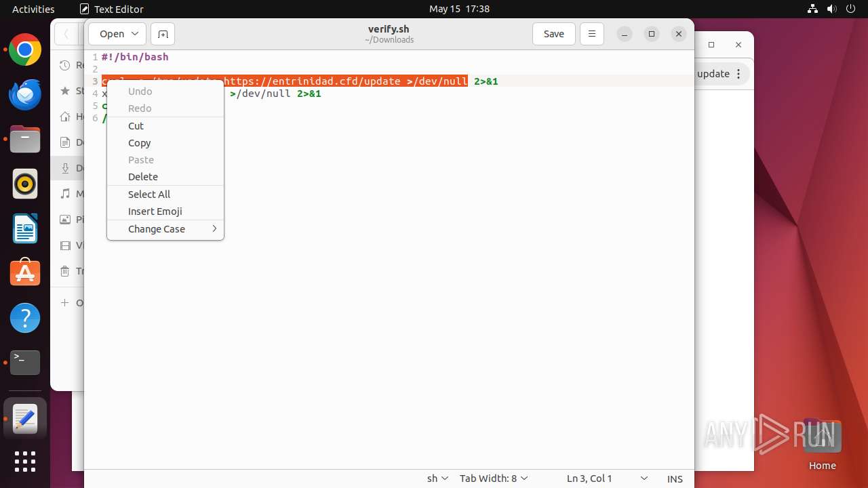Viewport: 868px width, 488px height.
Task: Select Pictures icon in Files sidebar
Action: pos(65,220)
